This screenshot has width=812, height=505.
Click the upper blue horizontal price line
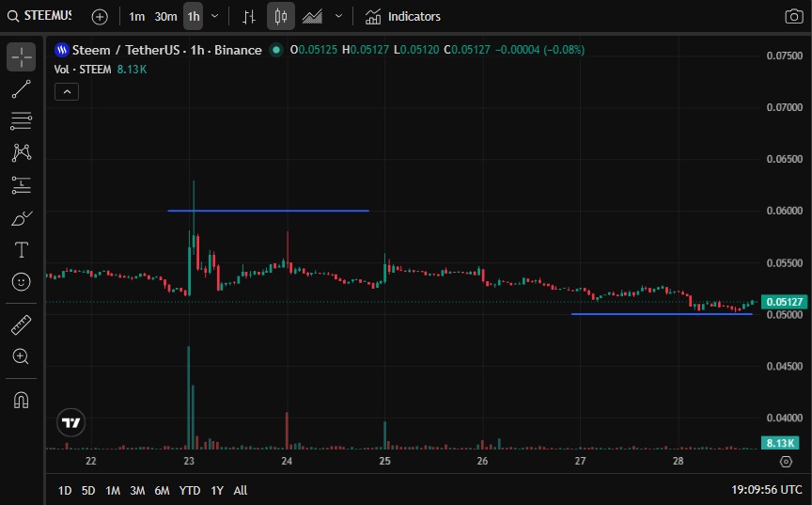(268, 211)
